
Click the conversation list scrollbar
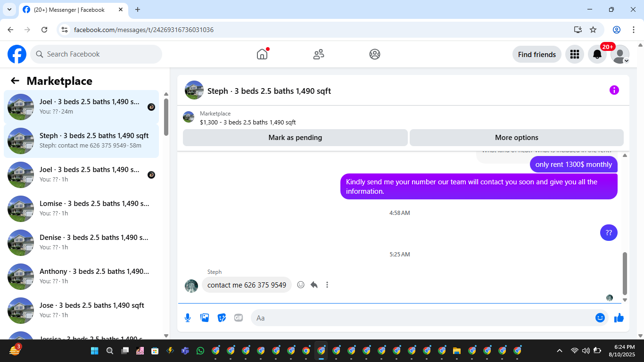click(x=166, y=117)
